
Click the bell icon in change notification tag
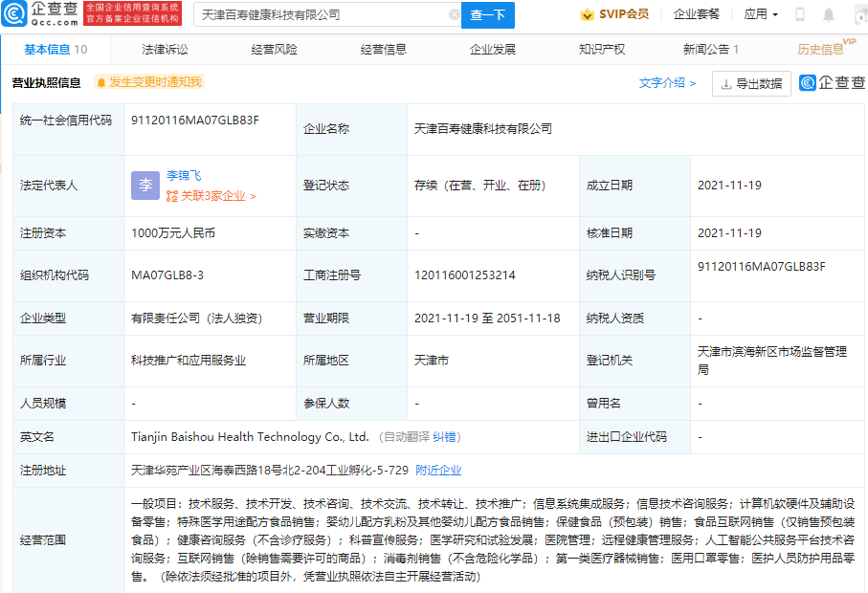[x=101, y=83]
